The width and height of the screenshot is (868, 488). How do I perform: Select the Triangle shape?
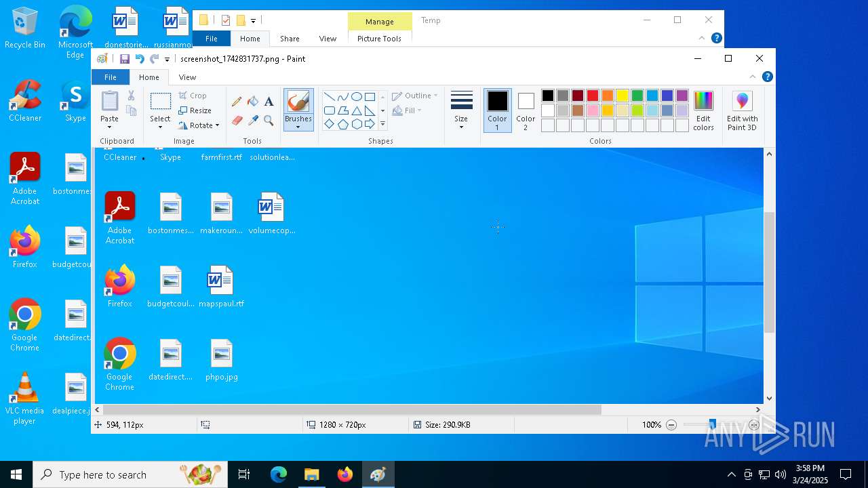tap(356, 110)
